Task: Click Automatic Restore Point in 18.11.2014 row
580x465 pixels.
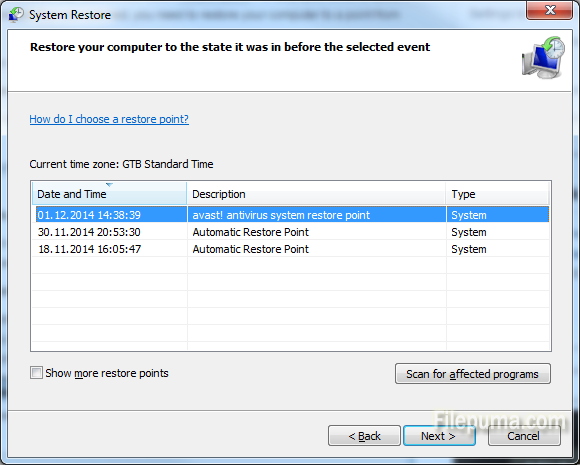Action: [250, 249]
